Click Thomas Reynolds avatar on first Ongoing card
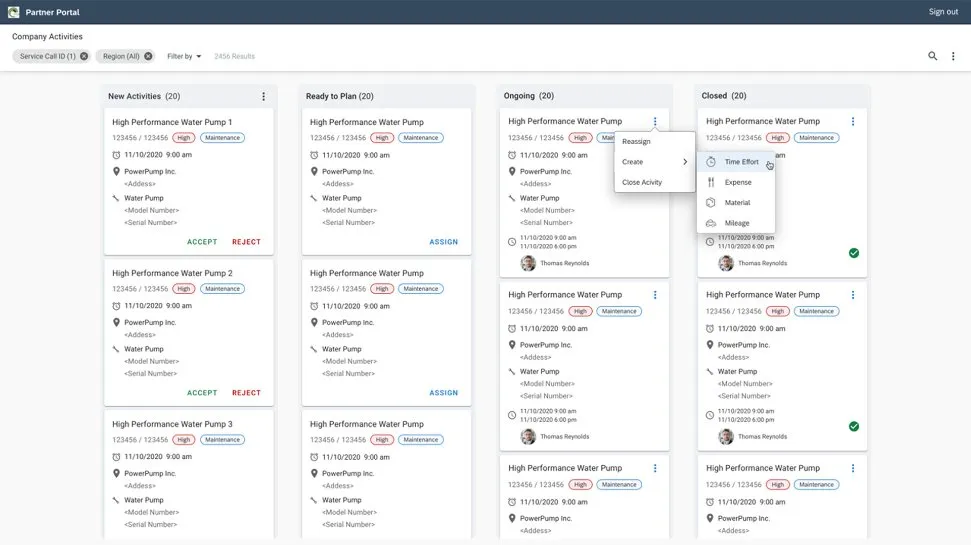Viewport: 971px width, 545px height. coord(528,263)
